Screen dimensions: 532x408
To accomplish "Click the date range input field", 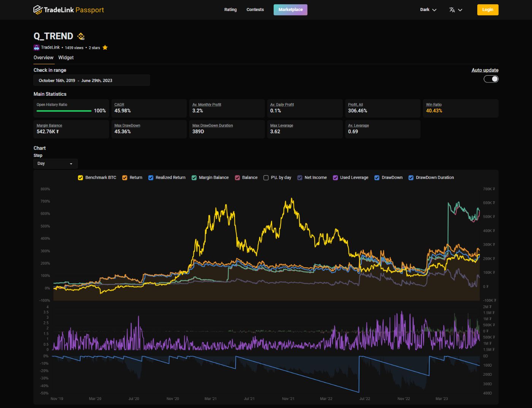I will click(92, 81).
